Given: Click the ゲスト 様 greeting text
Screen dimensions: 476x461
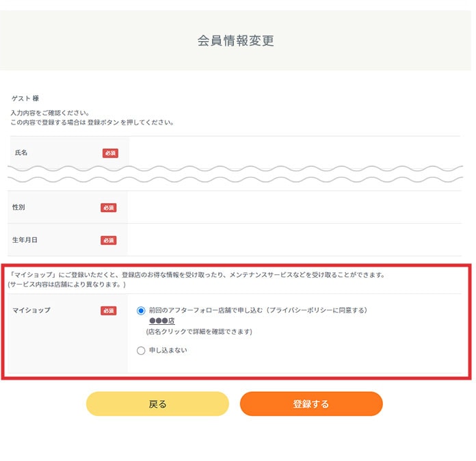Looking at the screenshot, I should (25, 98).
